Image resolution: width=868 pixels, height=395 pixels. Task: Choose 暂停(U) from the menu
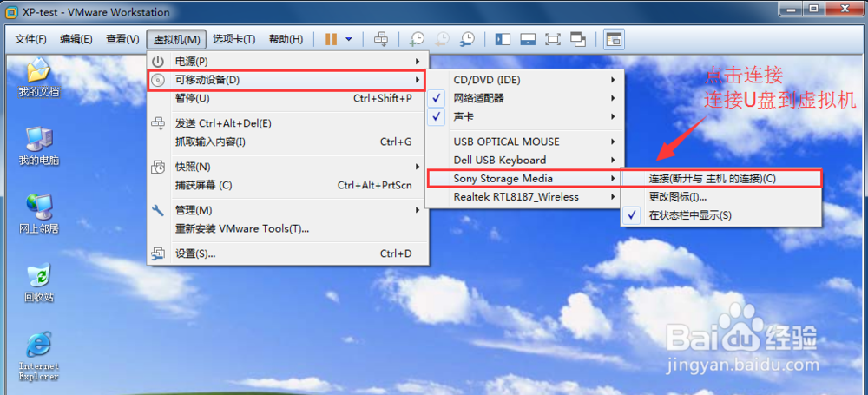coord(287,99)
